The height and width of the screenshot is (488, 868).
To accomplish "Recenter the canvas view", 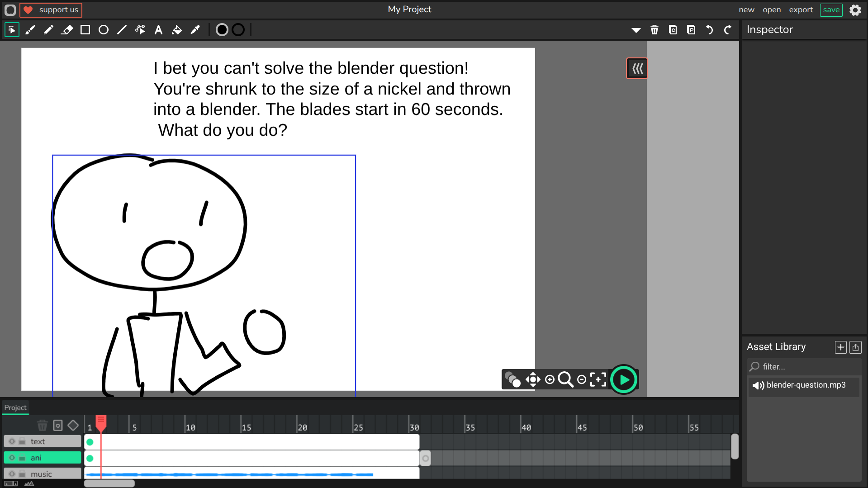I will (x=598, y=379).
